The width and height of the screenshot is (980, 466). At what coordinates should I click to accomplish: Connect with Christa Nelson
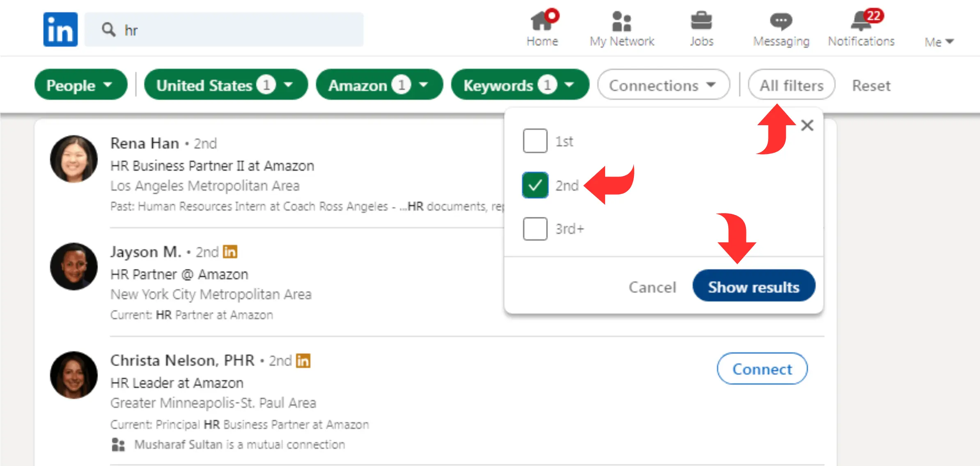pyautogui.click(x=762, y=369)
